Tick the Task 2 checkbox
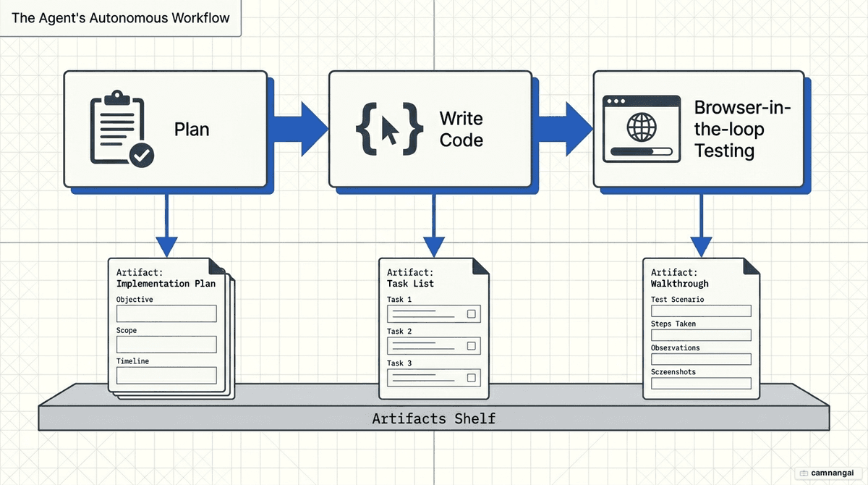 472,346
